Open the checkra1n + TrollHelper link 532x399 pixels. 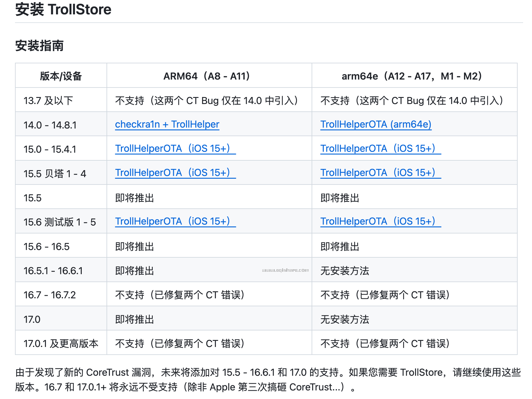167,124
